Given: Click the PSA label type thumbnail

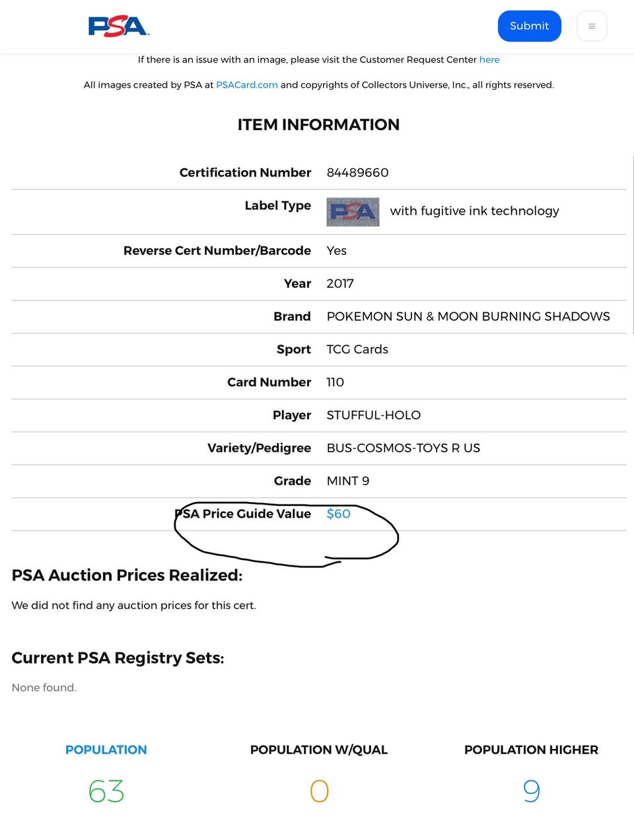Looking at the screenshot, I should (353, 212).
